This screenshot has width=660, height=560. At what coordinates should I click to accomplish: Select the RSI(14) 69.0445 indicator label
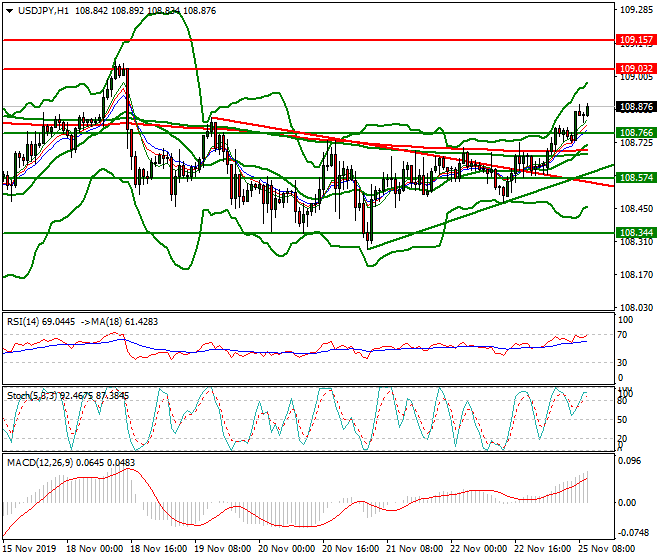click(41, 322)
